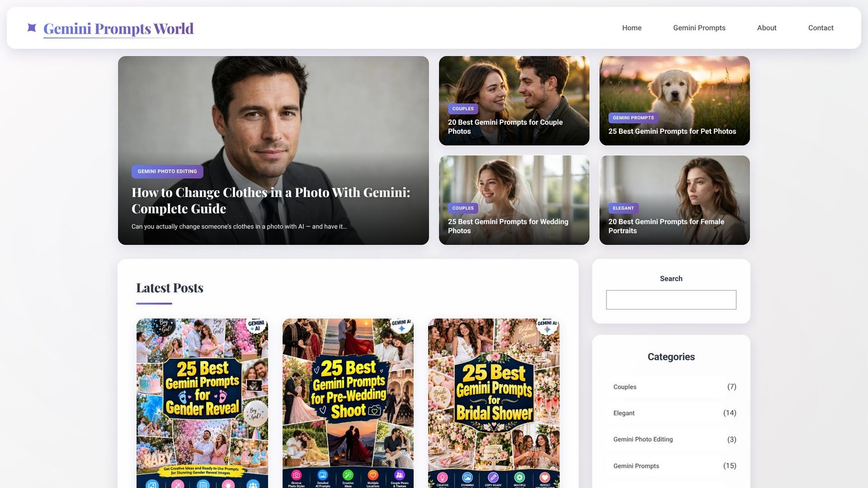Click the star logo icon beside site title
Image resolution: width=868 pixels, height=488 pixels.
(x=32, y=28)
